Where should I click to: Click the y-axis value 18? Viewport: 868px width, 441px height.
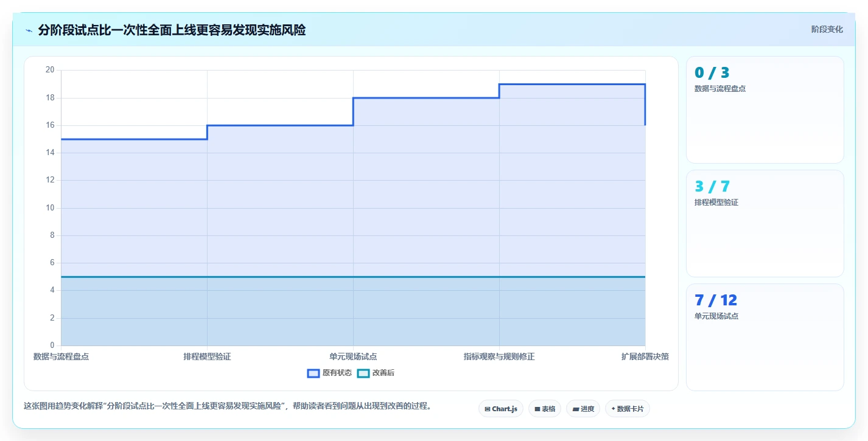coord(50,97)
